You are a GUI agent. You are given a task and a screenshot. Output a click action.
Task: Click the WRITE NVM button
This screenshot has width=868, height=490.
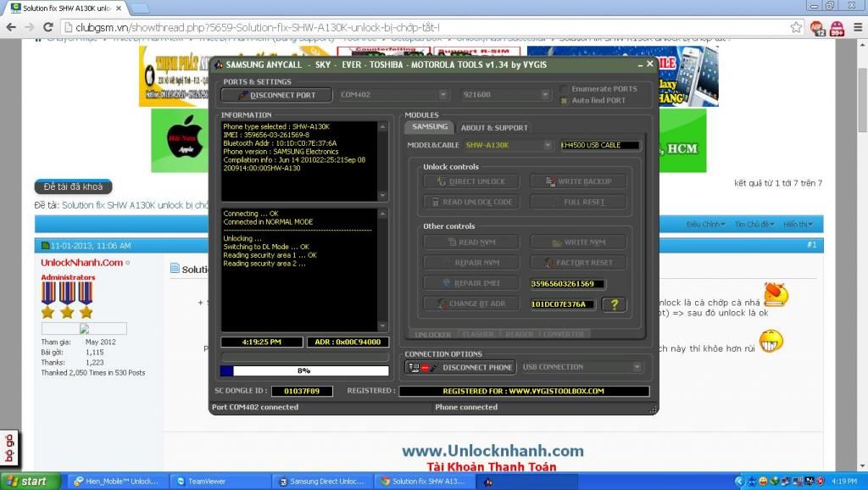point(578,242)
